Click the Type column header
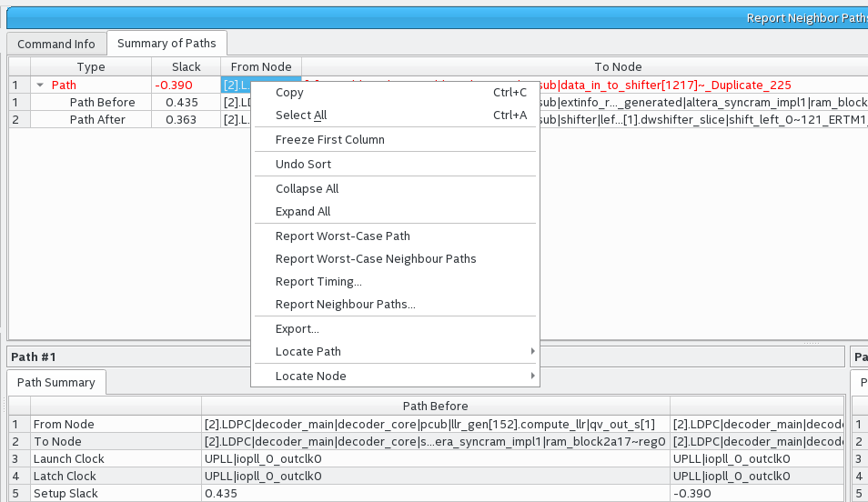 [x=91, y=66]
